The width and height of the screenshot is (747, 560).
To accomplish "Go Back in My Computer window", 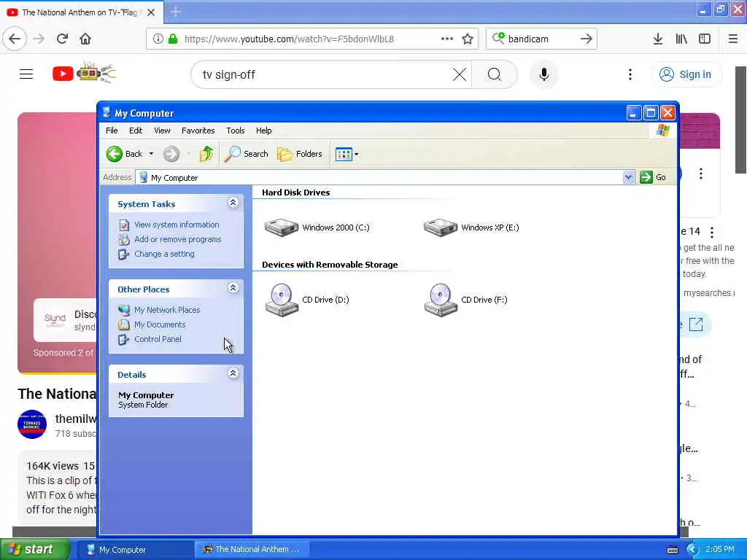I will click(x=124, y=154).
